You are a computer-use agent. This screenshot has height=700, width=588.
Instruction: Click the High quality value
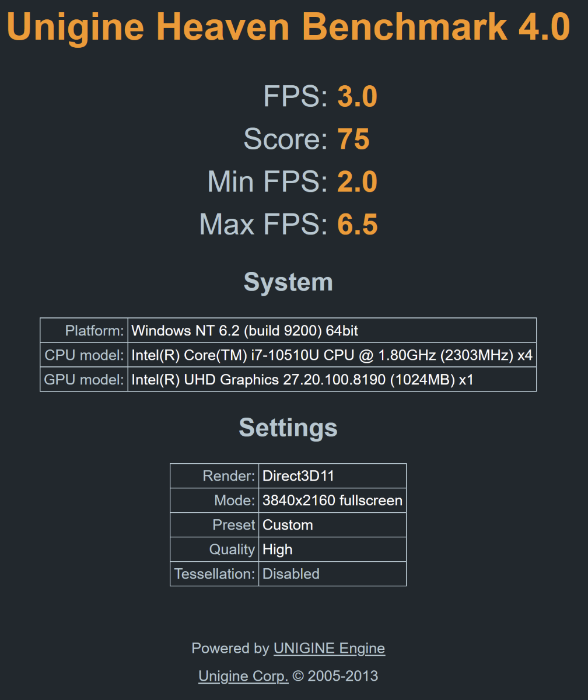click(277, 549)
